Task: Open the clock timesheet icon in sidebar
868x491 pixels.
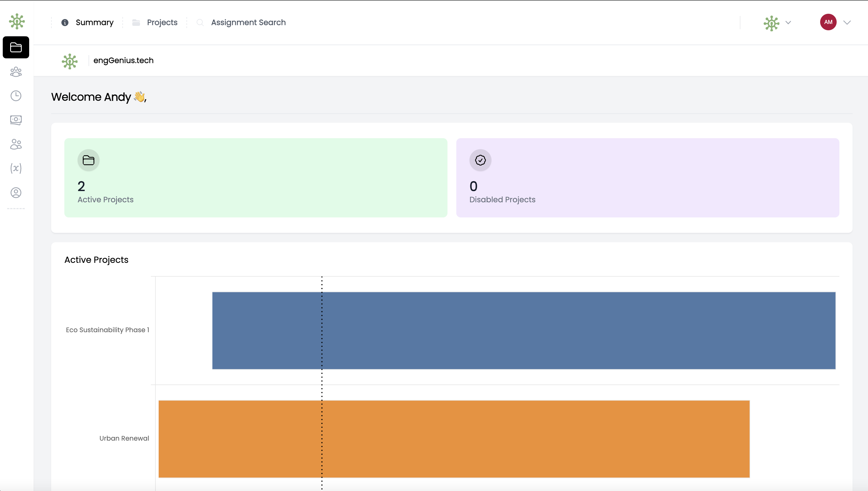Action: tap(16, 96)
